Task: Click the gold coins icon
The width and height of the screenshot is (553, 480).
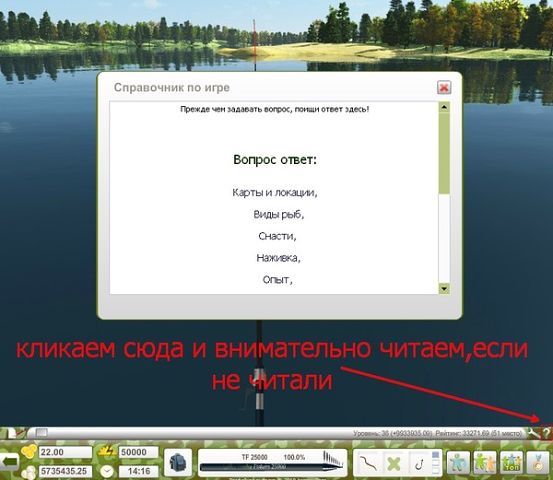Action: 29,451
